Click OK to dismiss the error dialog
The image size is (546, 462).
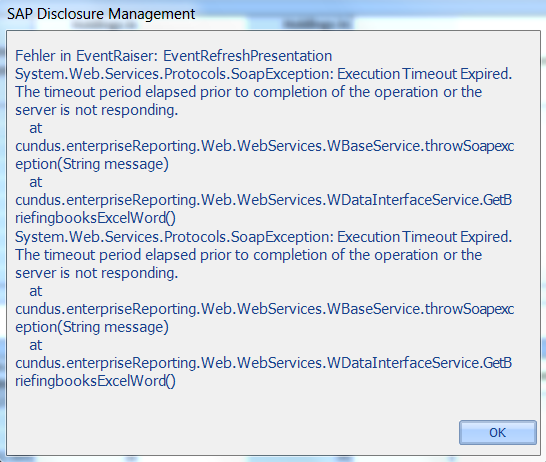(498, 432)
